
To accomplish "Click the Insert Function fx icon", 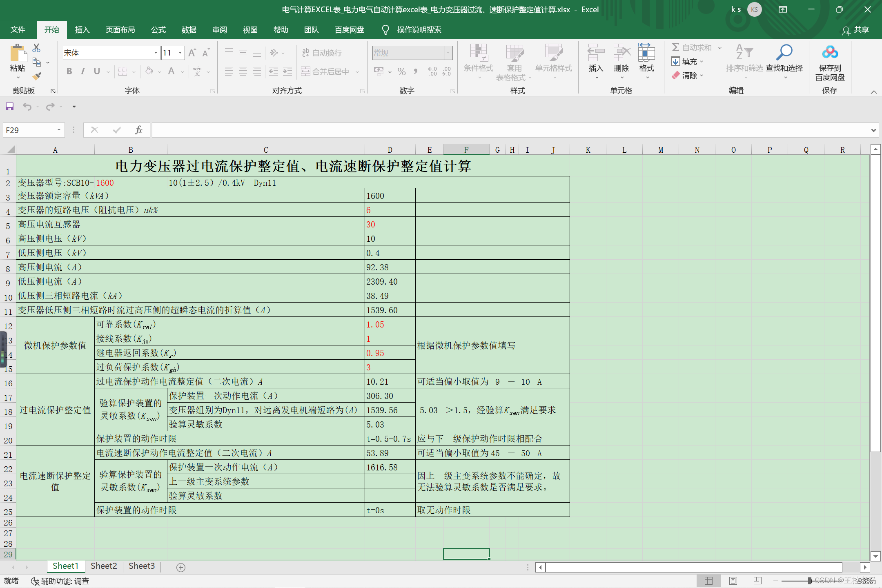I will click(x=138, y=130).
